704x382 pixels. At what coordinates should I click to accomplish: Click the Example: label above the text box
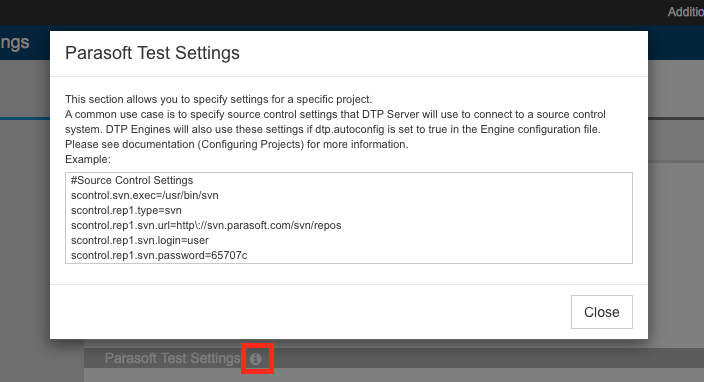pos(88,159)
